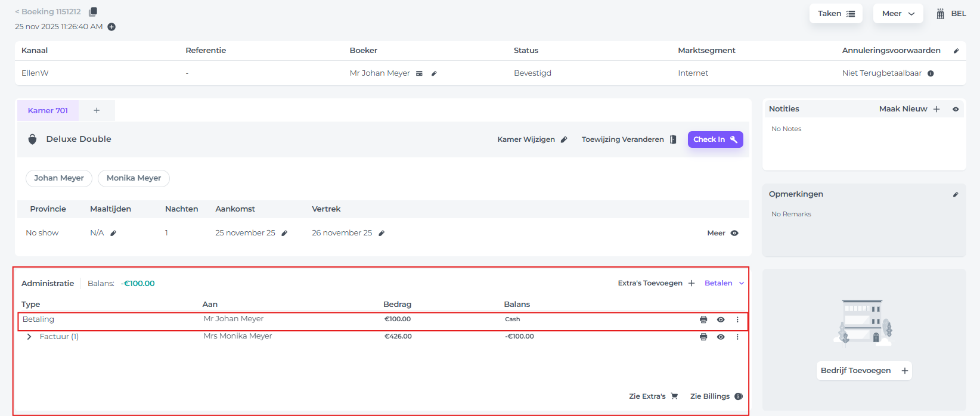This screenshot has height=416, width=980.
Task: Edit Opmerkingen with the pencil icon
Action: [x=956, y=194]
